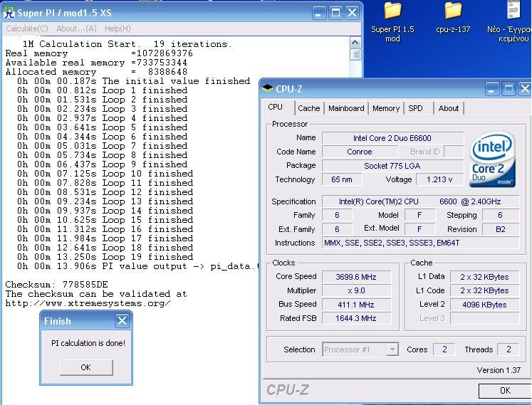Click the Loop 10 finished line
532x405 pixels.
(105, 174)
